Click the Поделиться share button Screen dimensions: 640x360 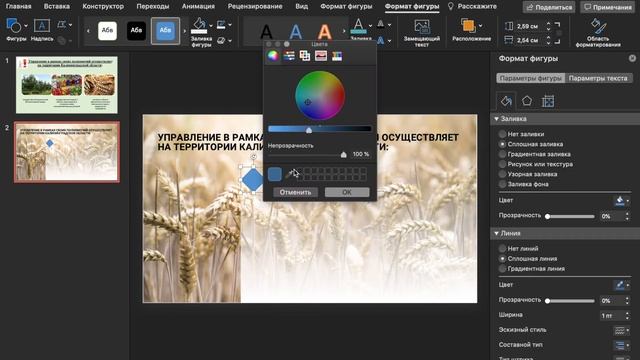(x=549, y=7)
